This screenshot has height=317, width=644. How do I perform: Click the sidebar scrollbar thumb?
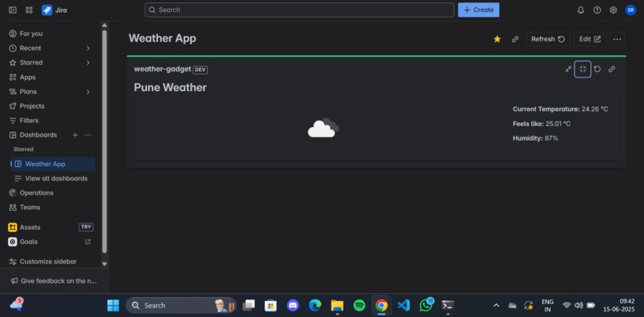pos(105,141)
